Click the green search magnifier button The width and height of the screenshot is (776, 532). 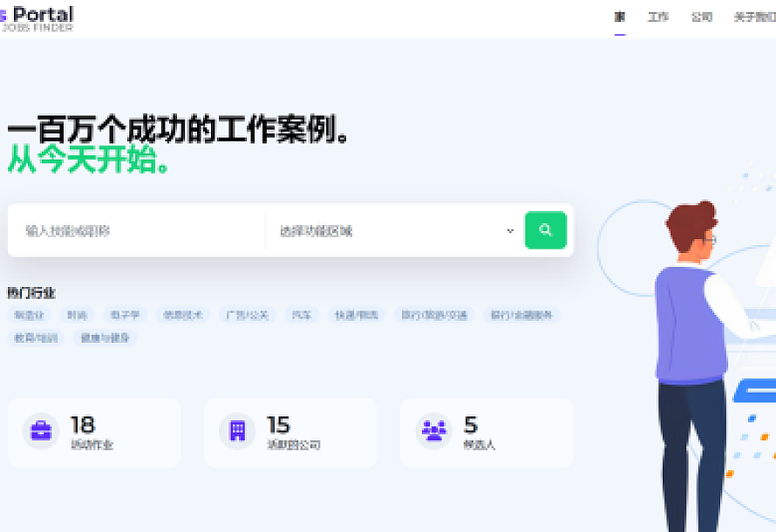(x=545, y=230)
